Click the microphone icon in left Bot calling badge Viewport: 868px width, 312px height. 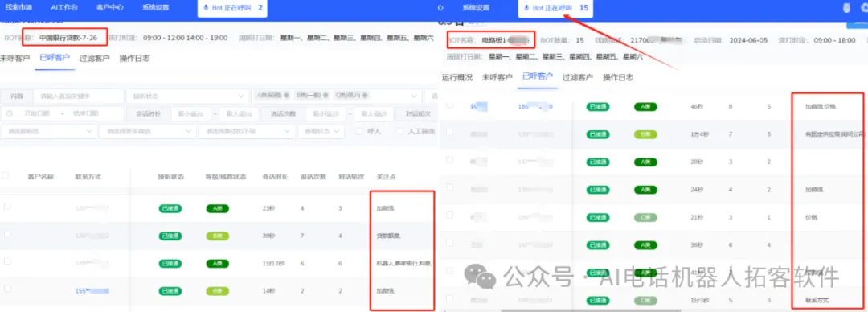[x=206, y=8]
